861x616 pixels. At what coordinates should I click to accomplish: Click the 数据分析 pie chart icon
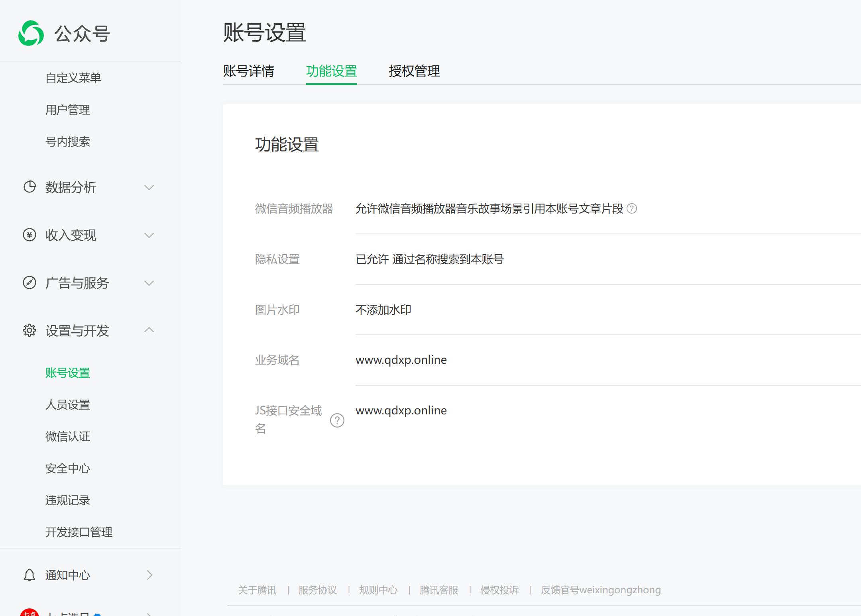tap(29, 187)
